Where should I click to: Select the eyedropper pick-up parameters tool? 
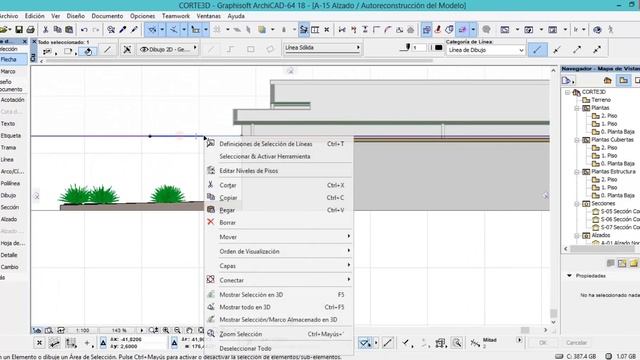(122, 30)
